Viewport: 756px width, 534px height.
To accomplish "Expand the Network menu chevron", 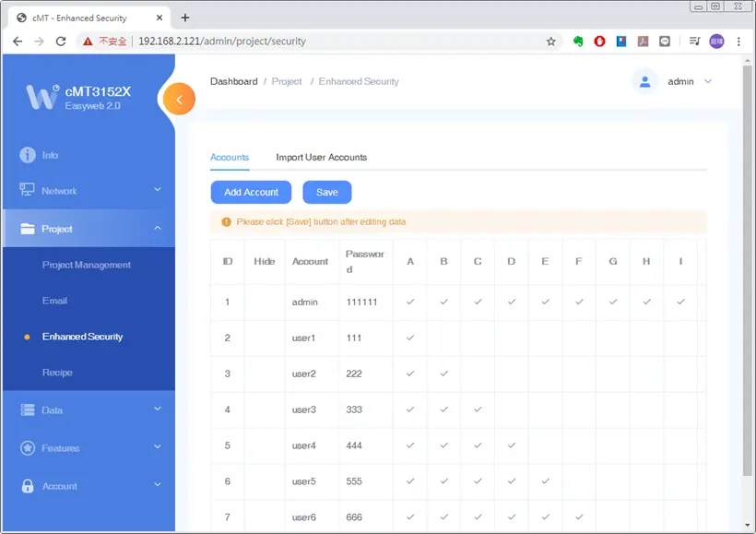I will 157,190.
